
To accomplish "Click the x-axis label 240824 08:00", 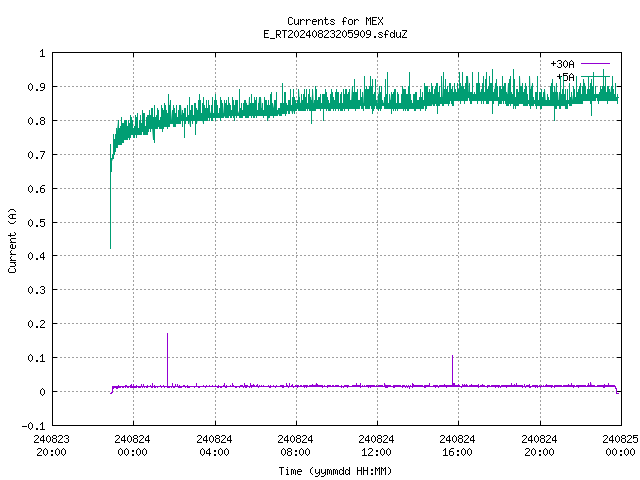I will (295, 445).
